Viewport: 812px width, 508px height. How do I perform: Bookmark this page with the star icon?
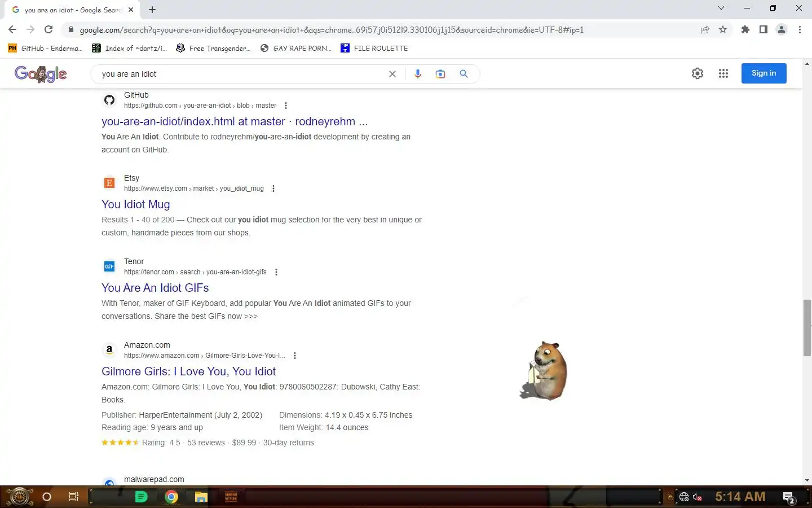[x=723, y=29]
